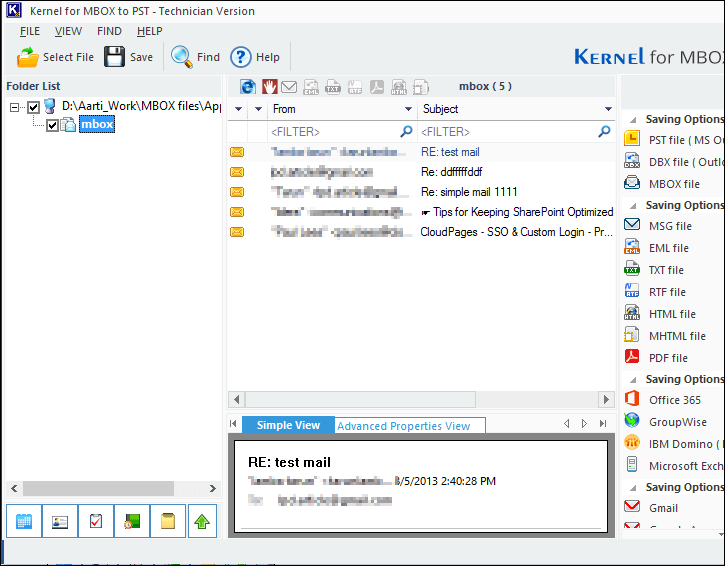Select mbox folder in tree
Viewport: 725px width, 566px height.
(x=97, y=124)
